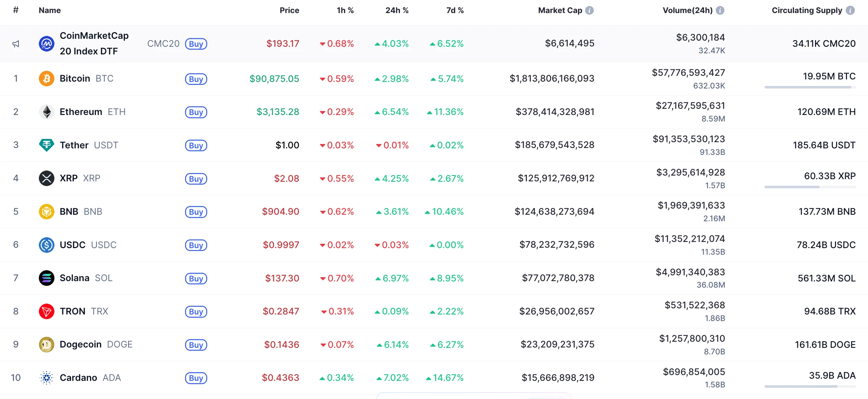Click the Volume(24h) info icon
Viewport: 868px width, 399px height.
pos(720,11)
